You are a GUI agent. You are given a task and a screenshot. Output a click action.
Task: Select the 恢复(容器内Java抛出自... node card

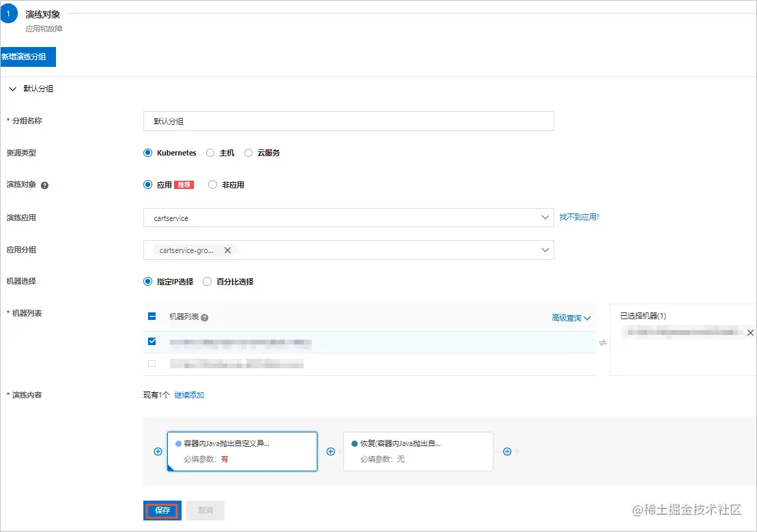click(x=418, y=452)
